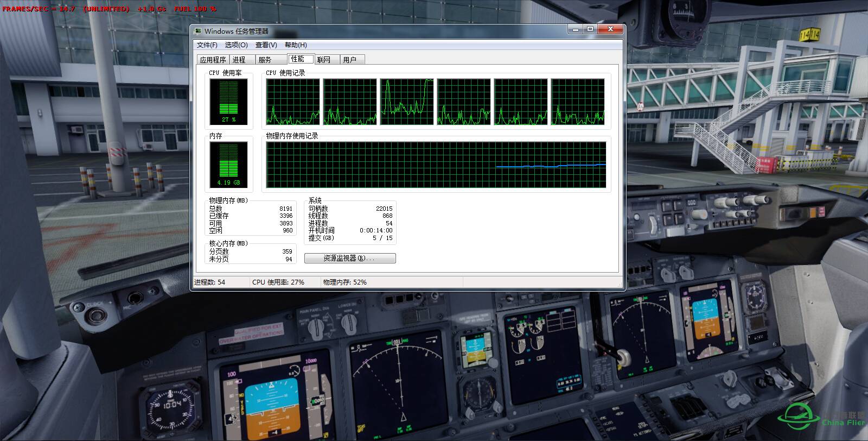Click status bar text 物理内存: 52%
868x441 pixels.
(x=345, y=282)
